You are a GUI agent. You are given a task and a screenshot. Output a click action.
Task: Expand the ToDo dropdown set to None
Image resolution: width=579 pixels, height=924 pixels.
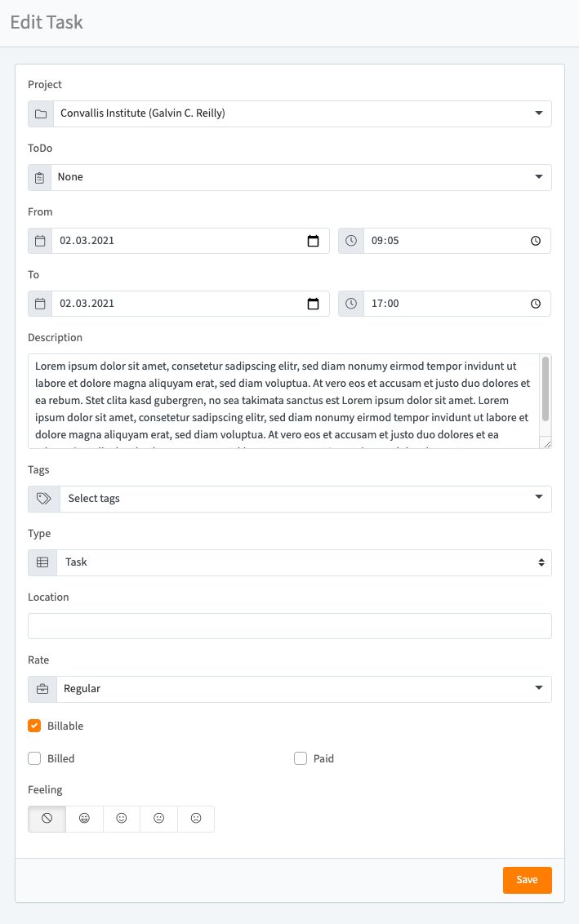tap(302, 177)
